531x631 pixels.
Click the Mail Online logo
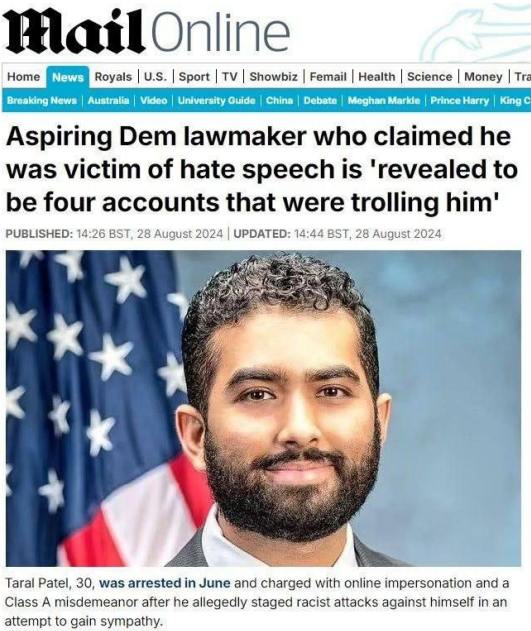[148, 33]
